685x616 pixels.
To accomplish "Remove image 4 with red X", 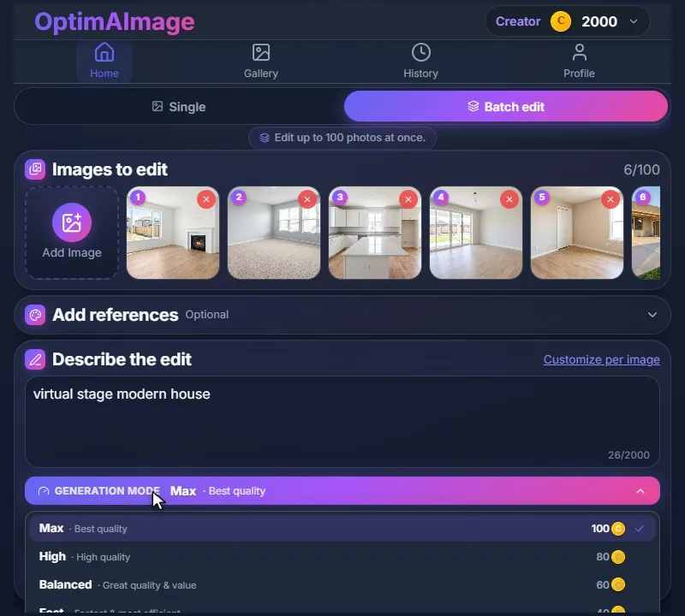I will click(x=509, y=199).
